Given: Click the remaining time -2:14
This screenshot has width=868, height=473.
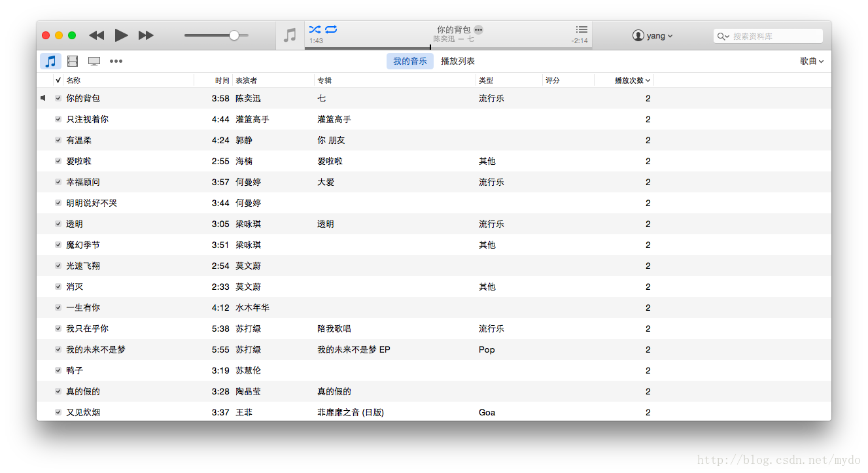Looking at the screenshot, I should pyautogui.click(x=580, y=41).
